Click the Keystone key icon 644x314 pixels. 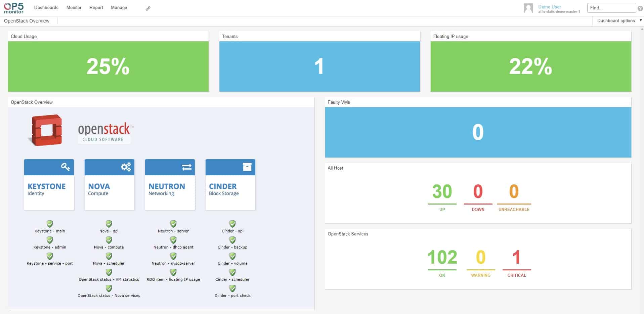click(66, 167)
